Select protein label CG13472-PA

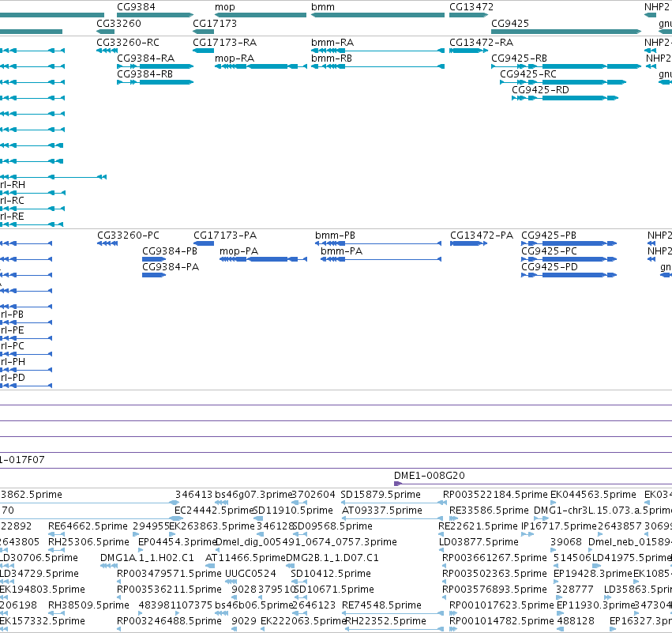point(481,235)
